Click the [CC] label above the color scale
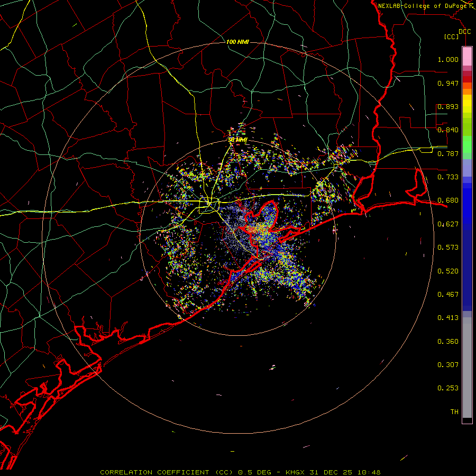This screenshot has height=476, width=476. [452, 36]
